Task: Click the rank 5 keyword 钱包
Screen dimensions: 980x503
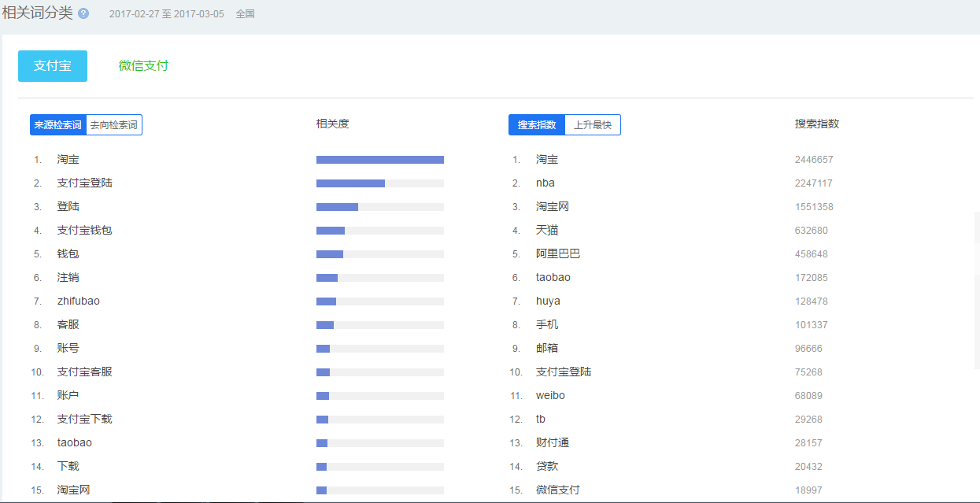Action: tap(68, 254)
